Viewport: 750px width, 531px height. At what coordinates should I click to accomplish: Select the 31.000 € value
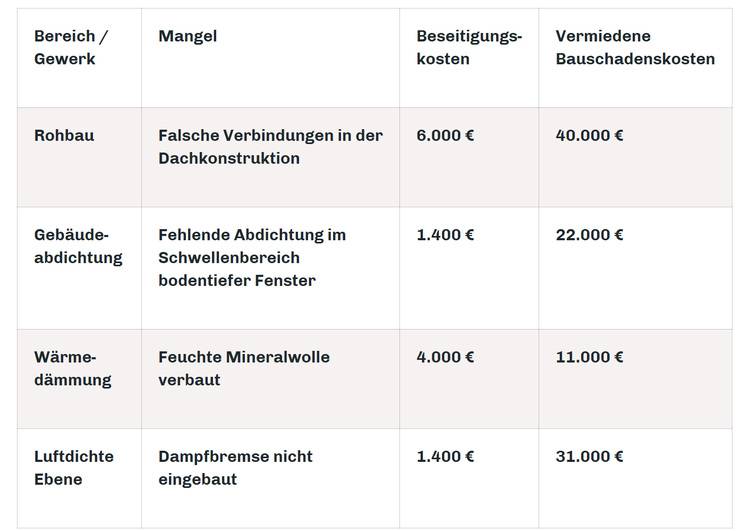tap(589, 457)
